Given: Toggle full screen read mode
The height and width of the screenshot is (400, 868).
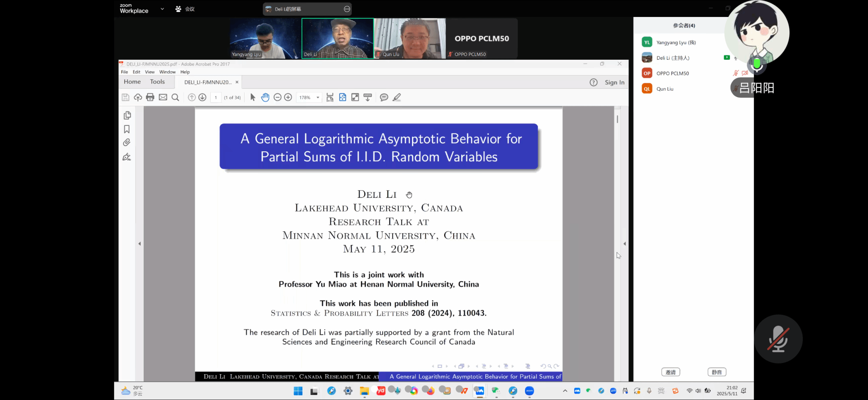Looking at the screenshot, I should click(355, 97).
